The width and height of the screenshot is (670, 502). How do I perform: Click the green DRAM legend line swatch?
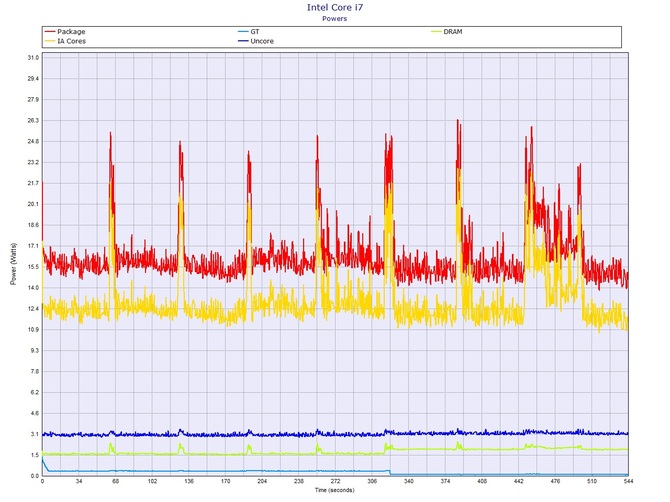436,32
